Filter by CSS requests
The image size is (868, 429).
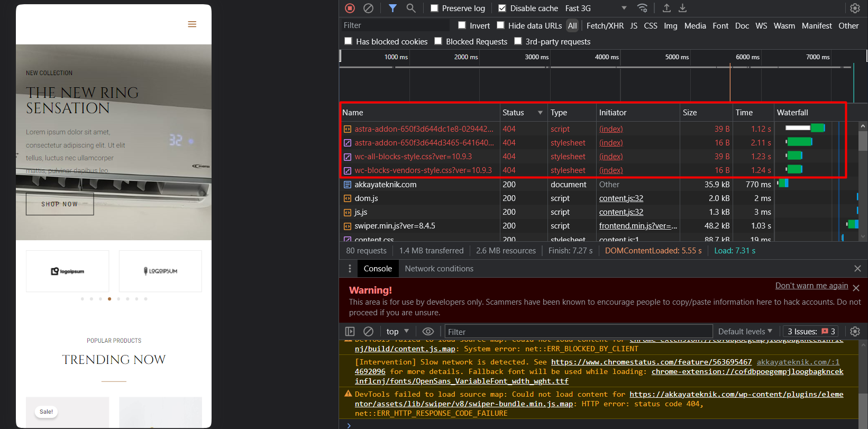651,25
